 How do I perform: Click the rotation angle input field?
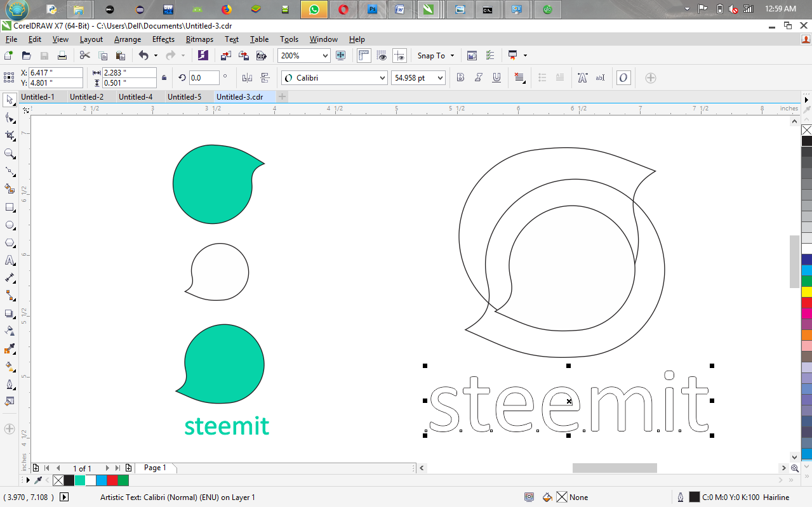pyautogui.click(x=204, y=78)
